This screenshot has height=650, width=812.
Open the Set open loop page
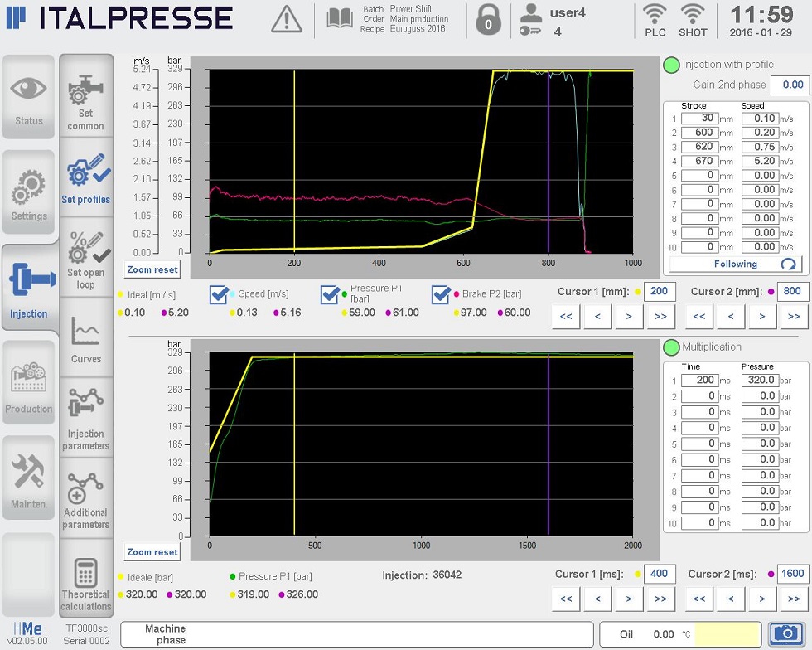click(86, 258)
